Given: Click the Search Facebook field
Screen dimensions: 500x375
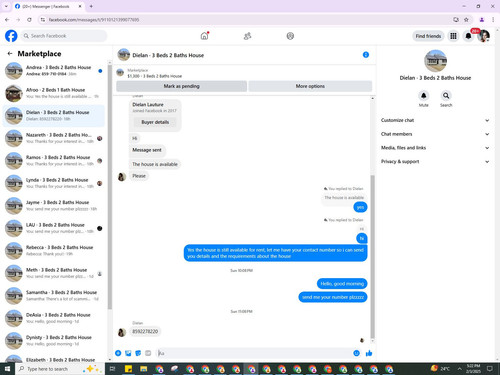Looking at the screenshot, I should click(x=64, y=36).
